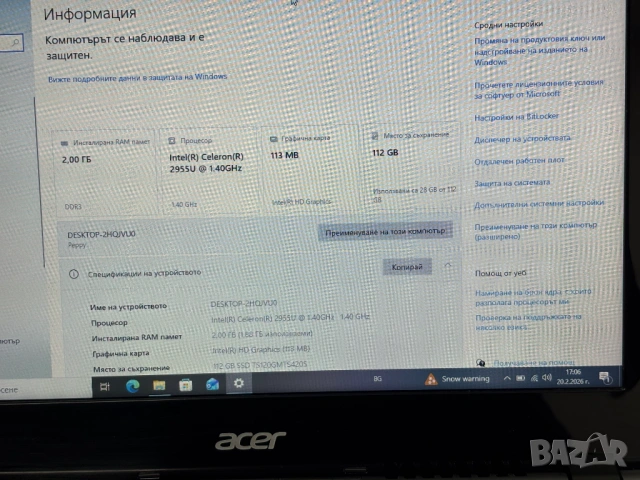Click the storage icon on Място за съхранение card
Screen dimensions: 640x480
coord(375,136)
